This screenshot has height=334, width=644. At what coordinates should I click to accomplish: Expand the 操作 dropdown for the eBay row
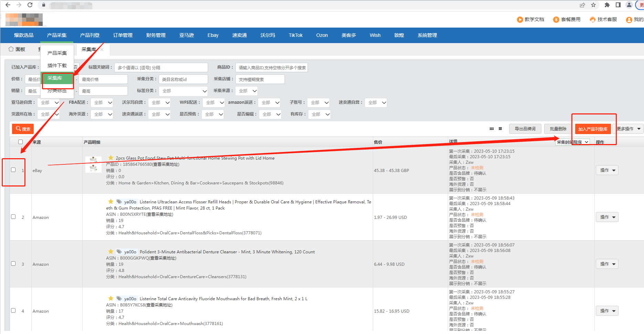[607, 170]
